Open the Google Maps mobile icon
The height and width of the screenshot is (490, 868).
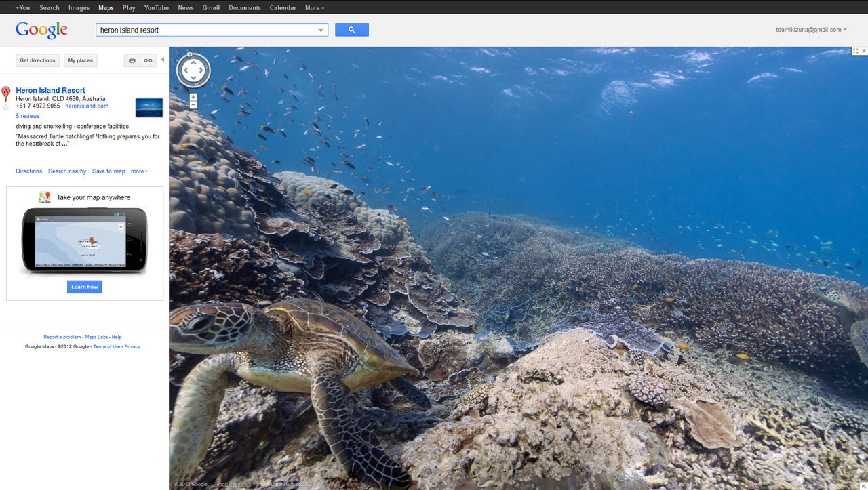click(45, 197)
